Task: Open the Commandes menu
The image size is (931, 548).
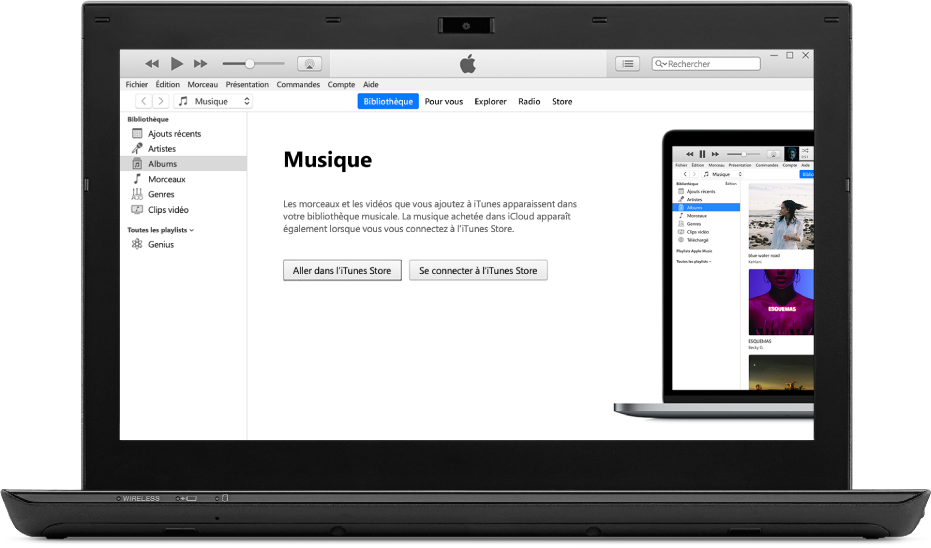Action: pos(298,84)
